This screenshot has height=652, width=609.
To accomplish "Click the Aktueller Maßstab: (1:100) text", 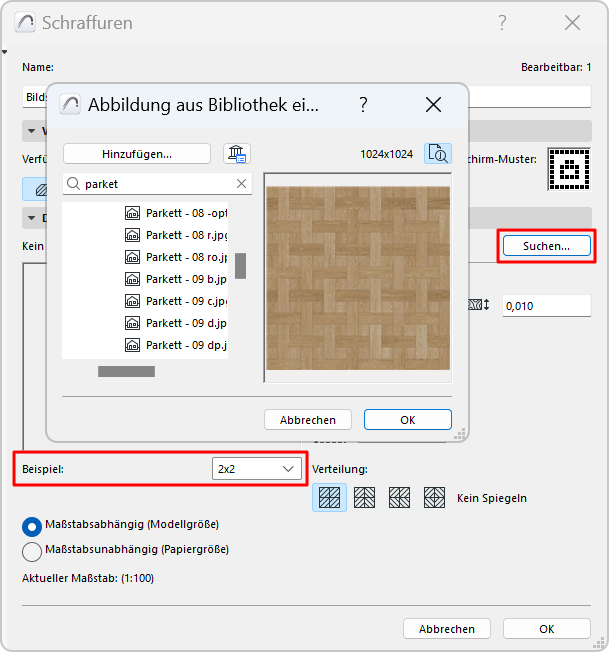I will point(88,578).
